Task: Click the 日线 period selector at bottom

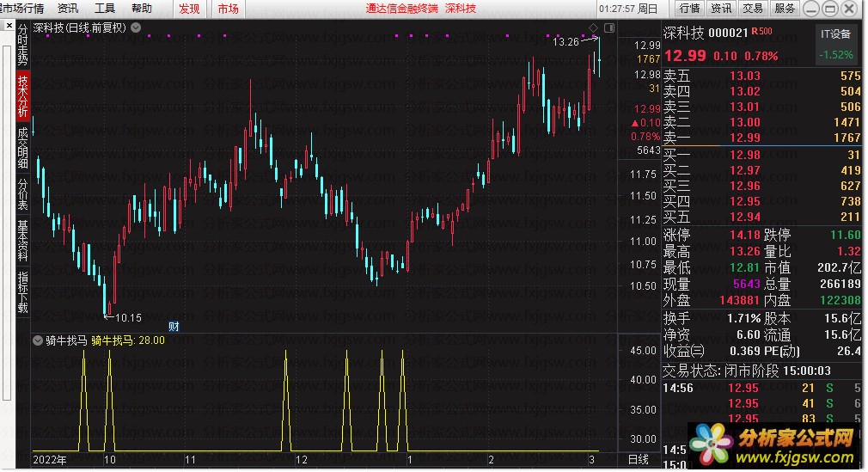Action: coord(639,459)
